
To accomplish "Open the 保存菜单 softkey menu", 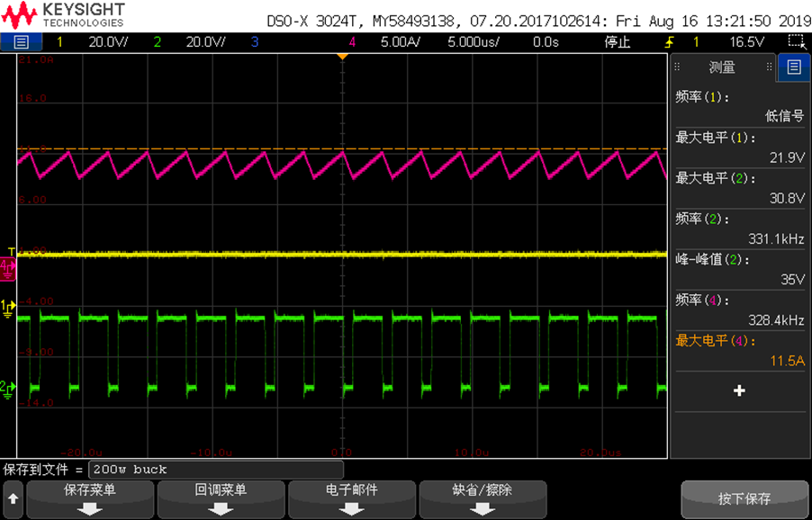I will 90,499.
